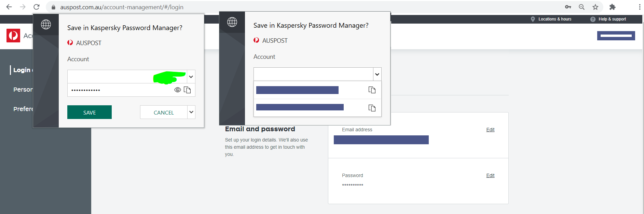Bookmark this page with the star icon

pos(595,7)
